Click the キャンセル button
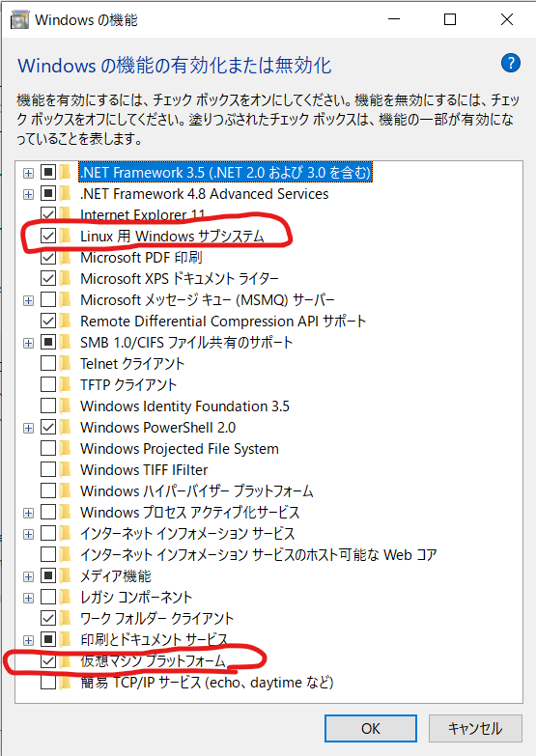The image size is (536, 756). coord(475,728)
